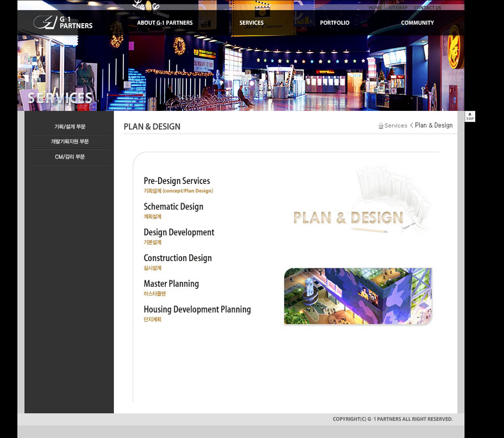Click the Housing Development Planning heading

point(197,309)
